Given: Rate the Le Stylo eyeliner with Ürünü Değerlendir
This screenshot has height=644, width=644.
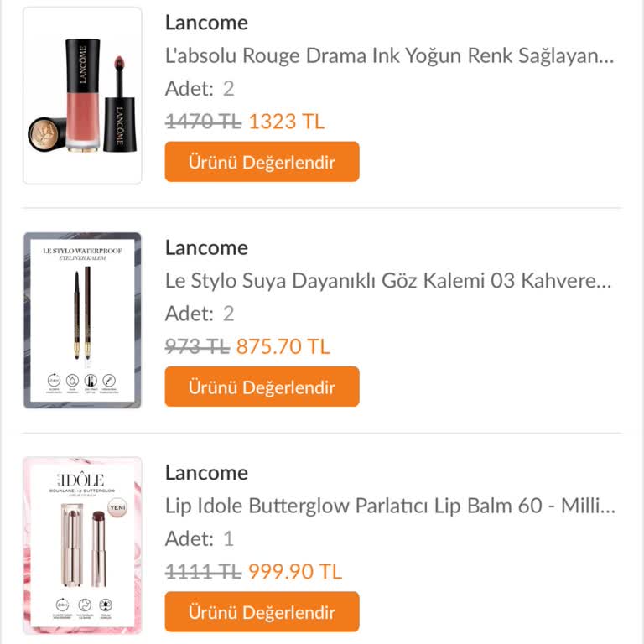Looking at the screenshot, I should tap(262, 387).
